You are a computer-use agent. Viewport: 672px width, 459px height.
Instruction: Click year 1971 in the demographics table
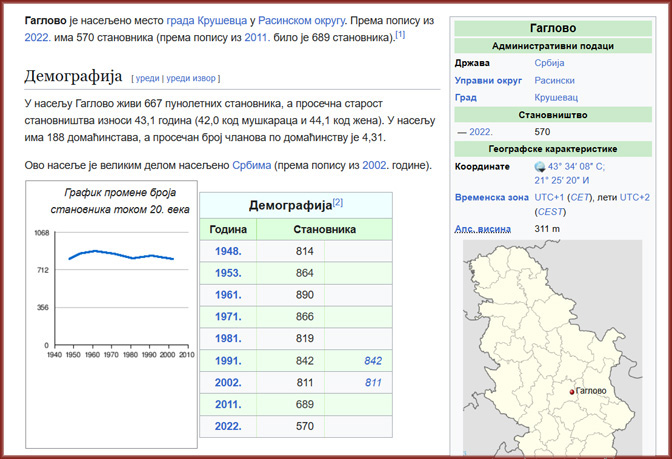tap(228, 316)
